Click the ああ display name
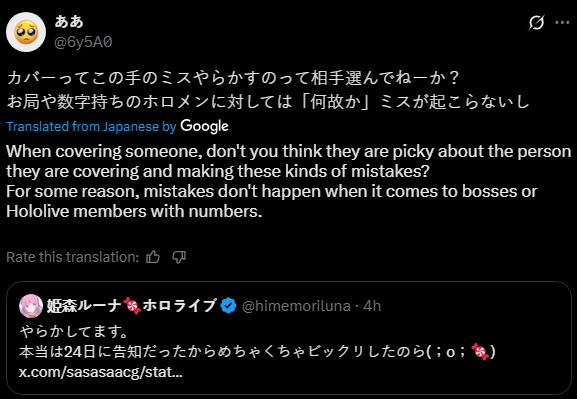This screenshot has height=399, width=577. pyautogui.click(x=69, y=22)
